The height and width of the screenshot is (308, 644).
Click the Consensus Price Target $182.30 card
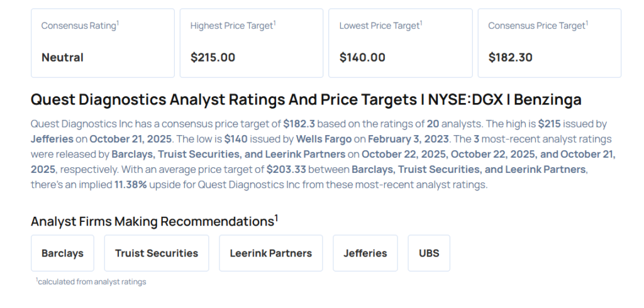click(x=549, y=43)
